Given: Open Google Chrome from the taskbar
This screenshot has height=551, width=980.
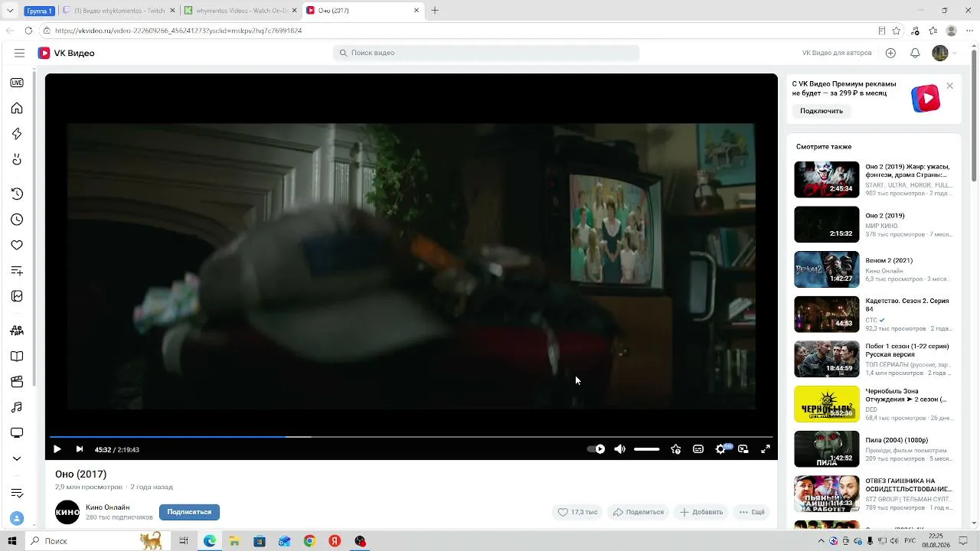Looking at the screenshot, I should (309, 541).
